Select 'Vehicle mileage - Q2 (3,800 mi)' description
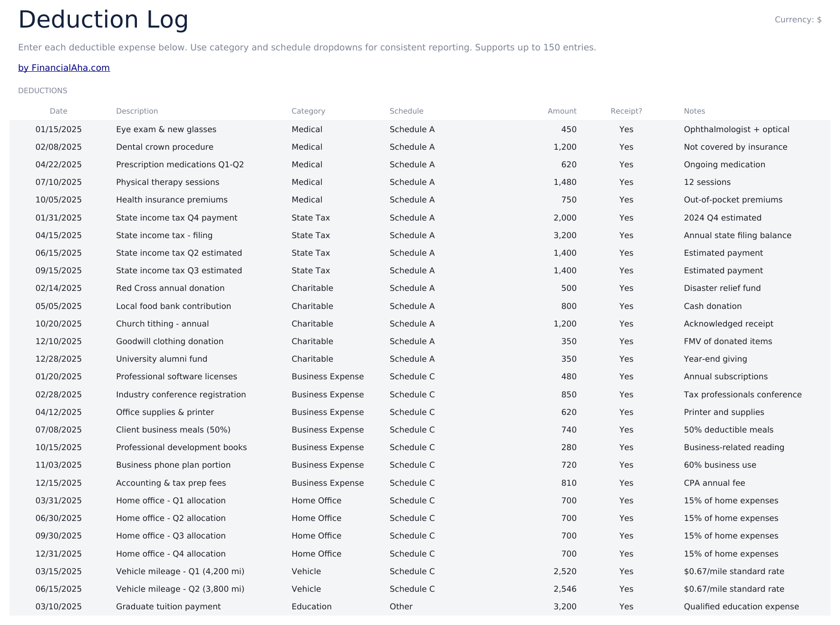The image size is (840, 625). pos(180,589)
